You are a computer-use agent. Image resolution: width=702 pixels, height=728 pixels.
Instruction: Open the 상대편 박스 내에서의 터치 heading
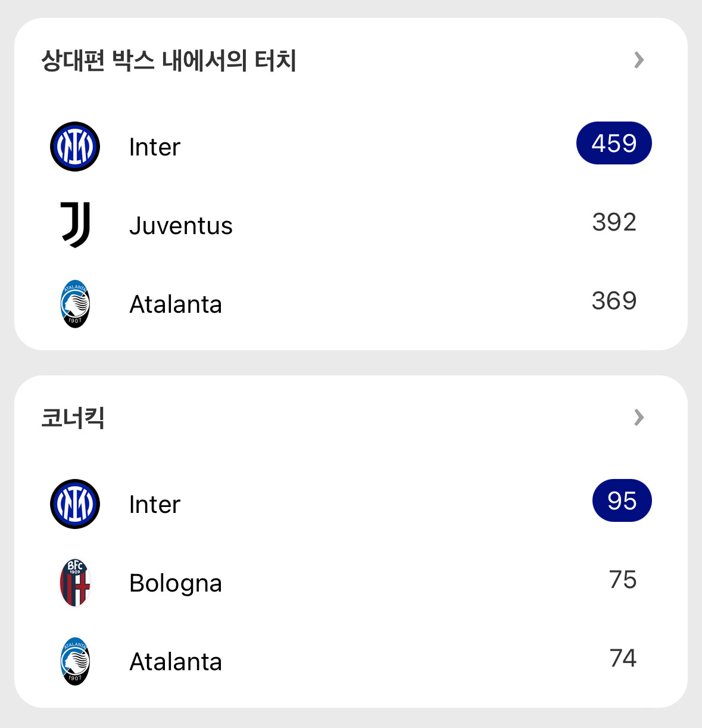point(169,61)
